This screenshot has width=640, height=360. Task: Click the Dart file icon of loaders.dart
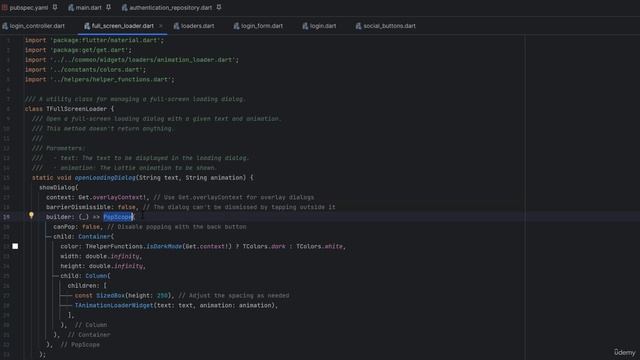176,26
